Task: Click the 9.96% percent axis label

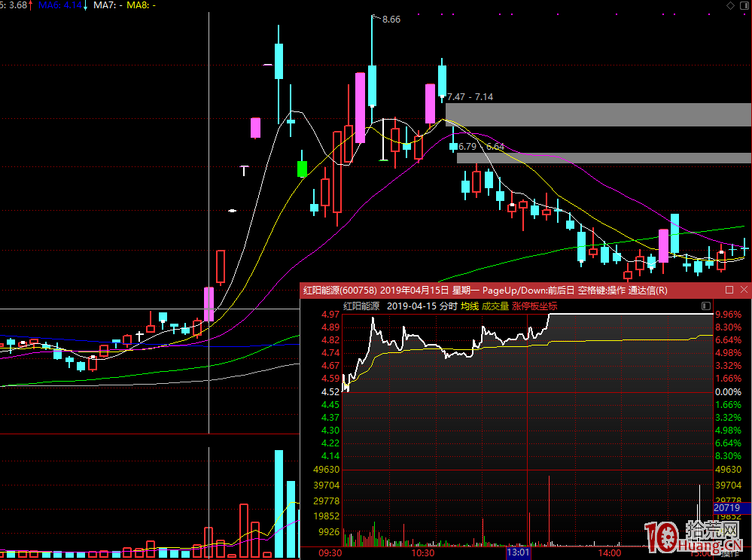Action: pyautogui.click(x=729, y=315)
